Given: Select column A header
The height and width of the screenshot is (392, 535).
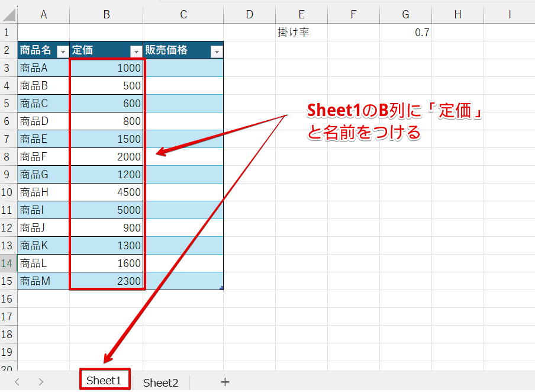Looking at the screenshot, I should click(x=43, y=15).
